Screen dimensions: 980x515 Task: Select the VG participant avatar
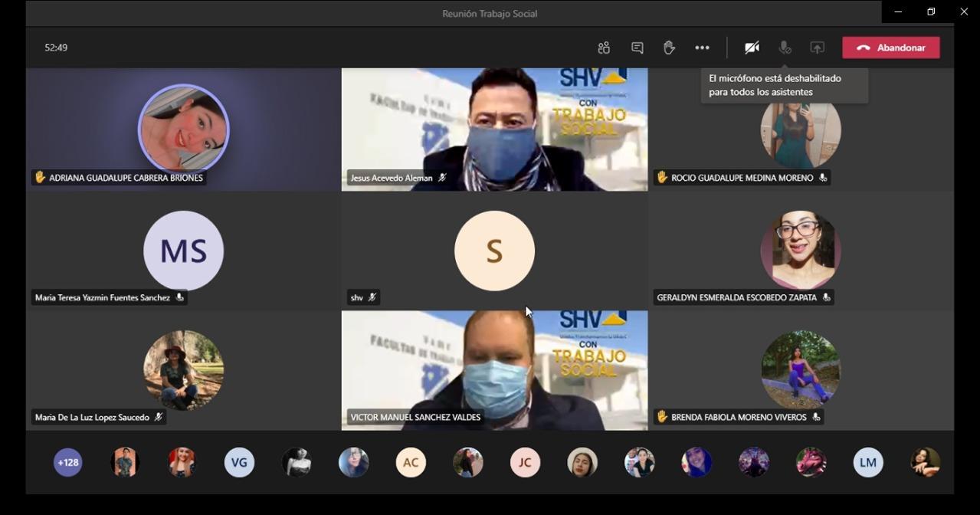click(239, 462)
